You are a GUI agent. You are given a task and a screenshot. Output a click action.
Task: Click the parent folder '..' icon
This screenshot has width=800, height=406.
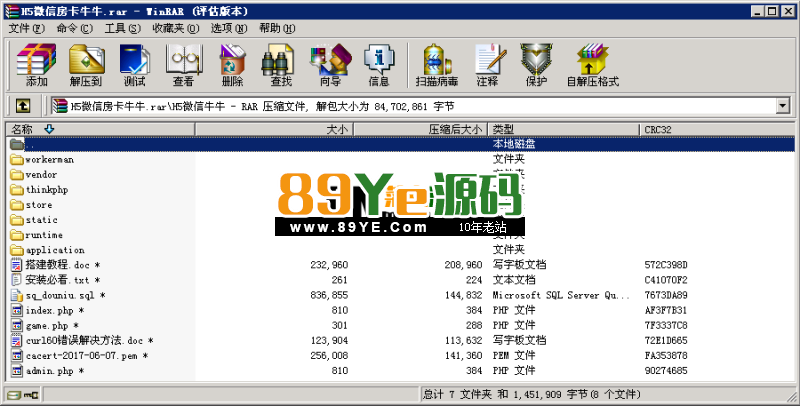17,144
